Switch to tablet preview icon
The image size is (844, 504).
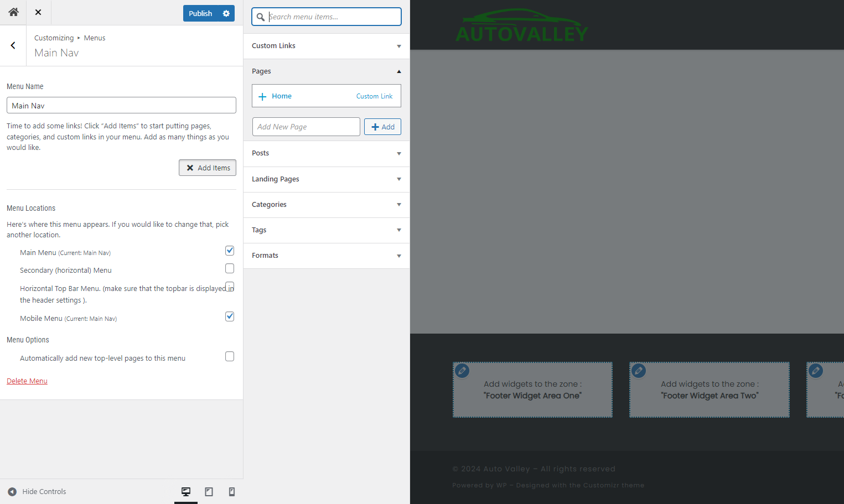click(x=209, y=491)
